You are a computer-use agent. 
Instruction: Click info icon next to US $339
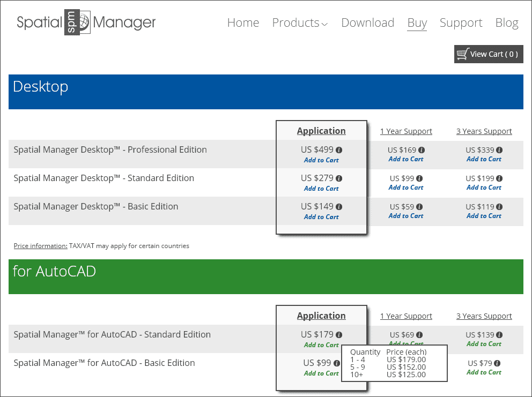pos(499,150)
